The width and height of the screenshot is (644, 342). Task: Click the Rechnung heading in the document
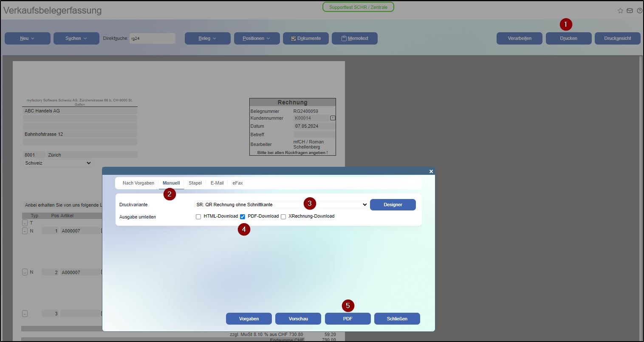[x=293, y=102]
